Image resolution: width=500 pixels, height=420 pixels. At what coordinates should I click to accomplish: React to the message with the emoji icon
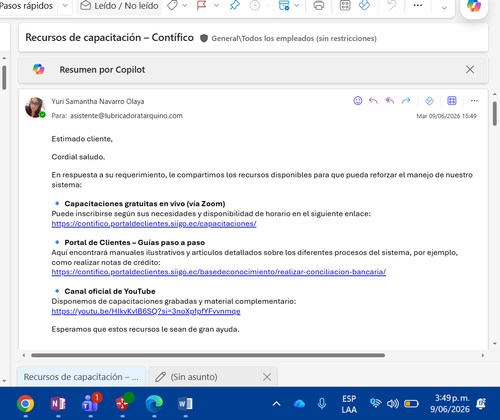pos(358,101)
